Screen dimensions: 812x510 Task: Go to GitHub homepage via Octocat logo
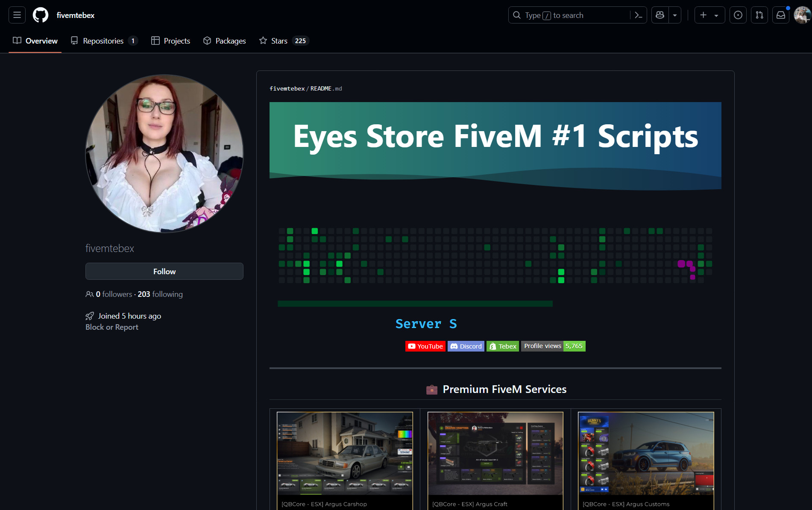[41, 15]
